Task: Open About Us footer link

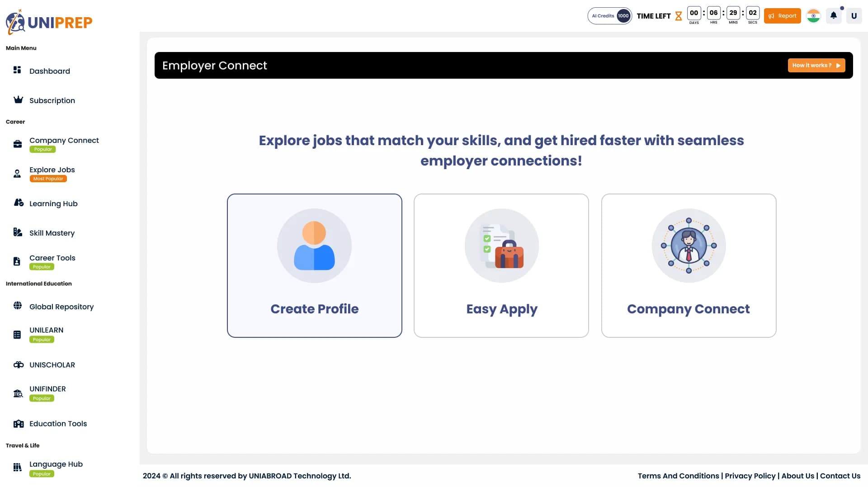Action: point(797,476)
